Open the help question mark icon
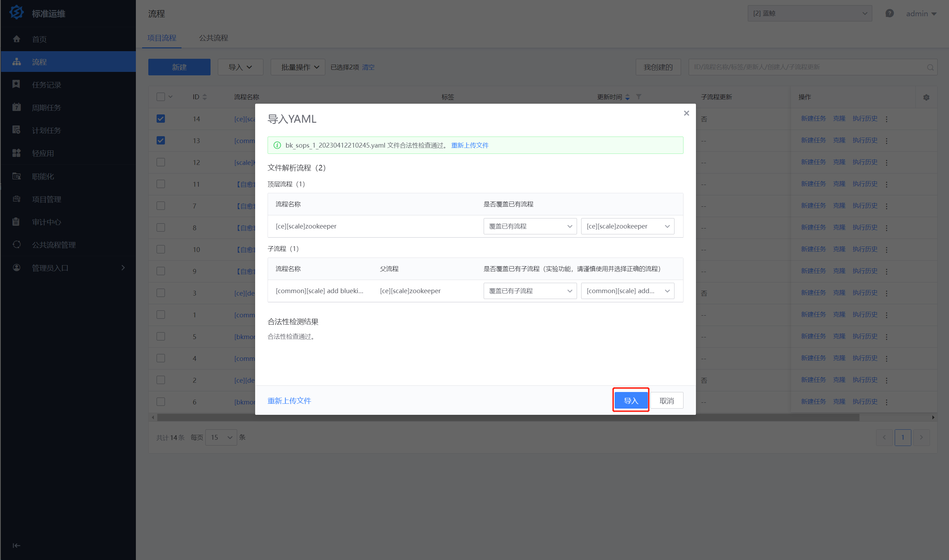This screenshot has width=949, height=560. click(890, 13)
